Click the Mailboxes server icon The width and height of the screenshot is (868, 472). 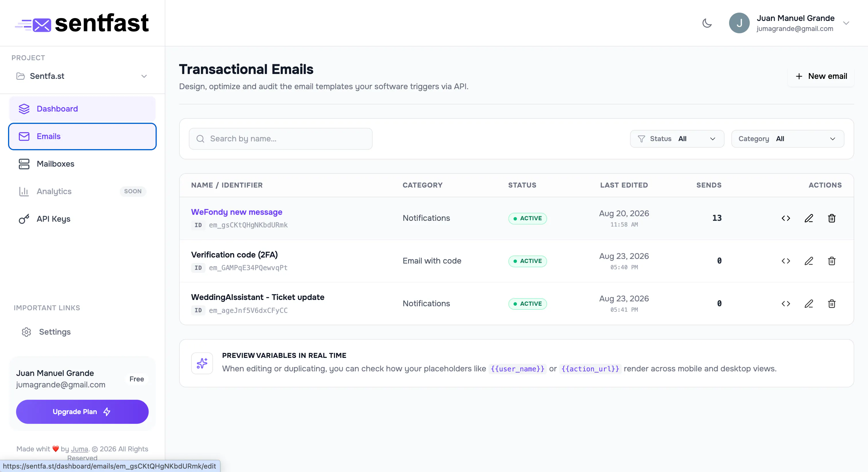pos(24,164)
